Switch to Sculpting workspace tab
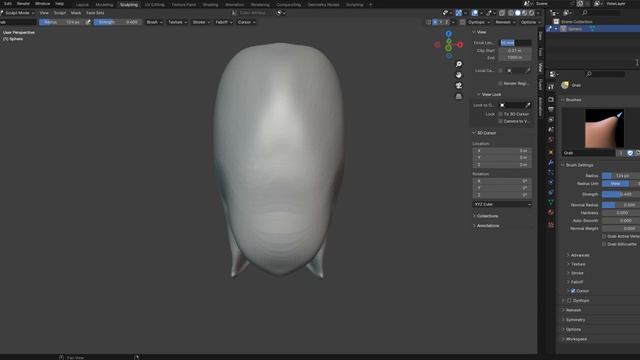The width and height of the screenshot is (640, 360). pyautogui.click(x=129, y=4)
